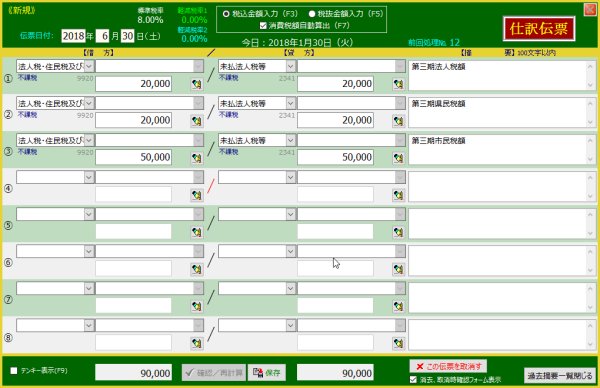Click 過去摘要一覧閉じる button
Viewport: 600px width, 388px height.
(x=560, y=375)
